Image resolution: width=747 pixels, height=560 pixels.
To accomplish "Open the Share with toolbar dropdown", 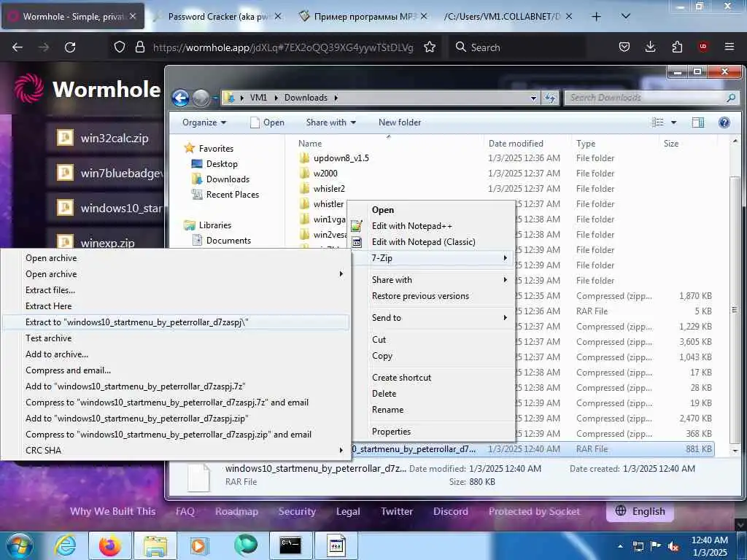I will [x=330, y=122].
